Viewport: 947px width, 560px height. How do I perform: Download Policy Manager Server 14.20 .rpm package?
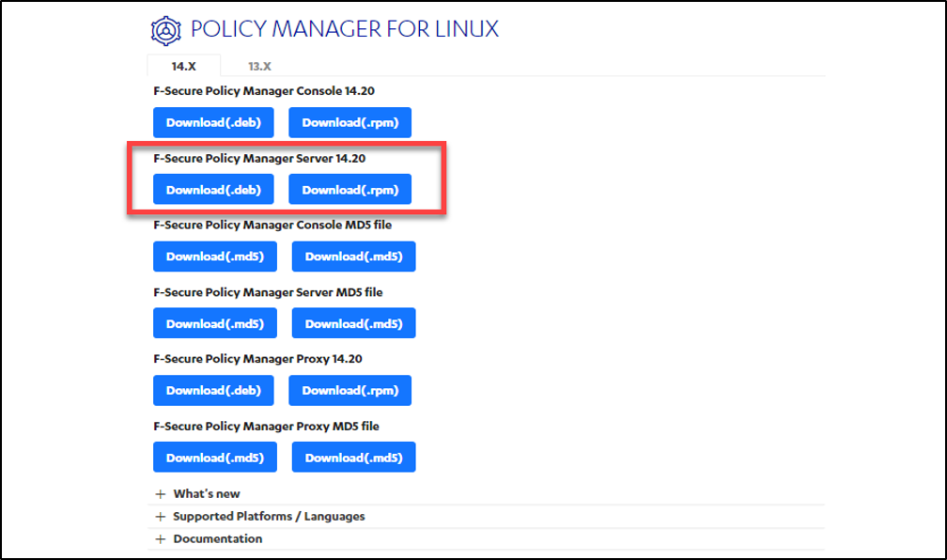coord(349,190)
